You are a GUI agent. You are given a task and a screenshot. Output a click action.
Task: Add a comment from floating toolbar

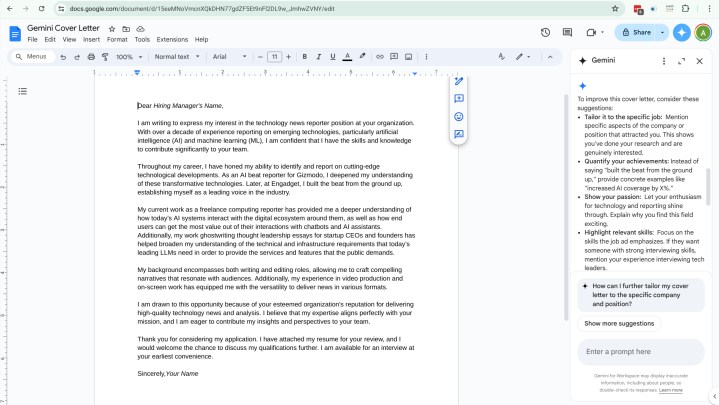point(459,99)
